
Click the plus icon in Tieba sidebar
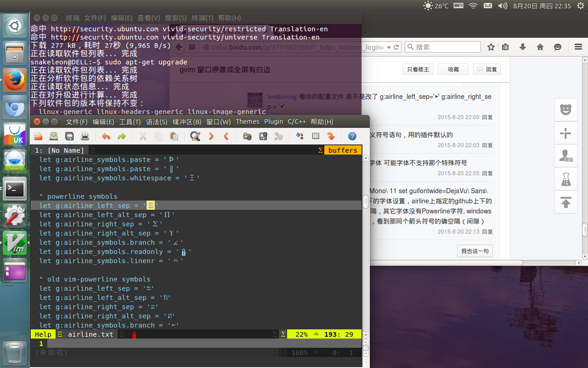[565, 133]
